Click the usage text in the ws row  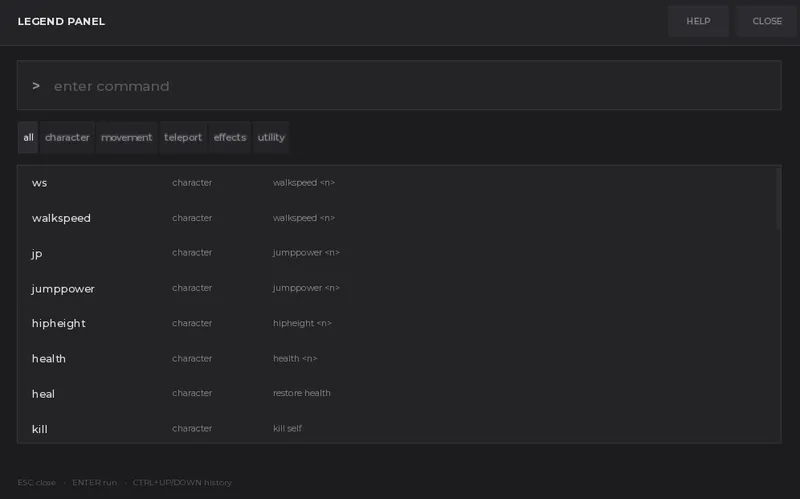[304, 182]
